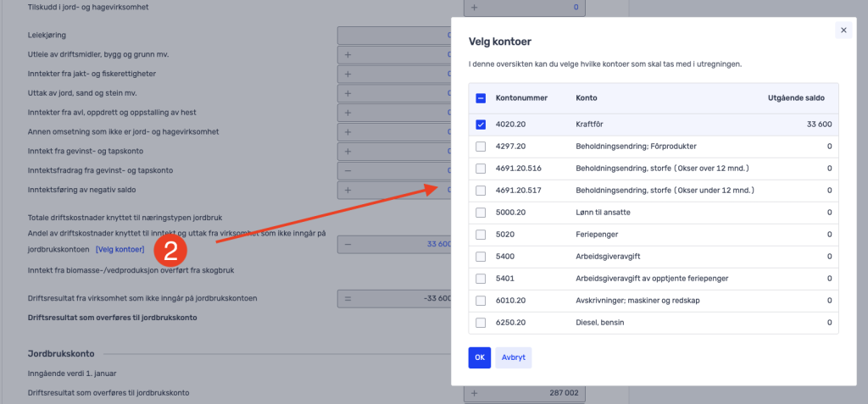Check Beholdningsendring; Fôrprodukter account 4297.20
Image resolution: width=868 pixels, height=404 pixels.
pyautogui.click(x=481, y=147)
